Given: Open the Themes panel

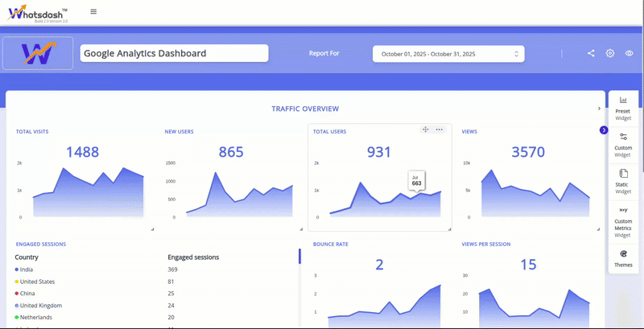Looking at the screenshot, I should point(623,257).
